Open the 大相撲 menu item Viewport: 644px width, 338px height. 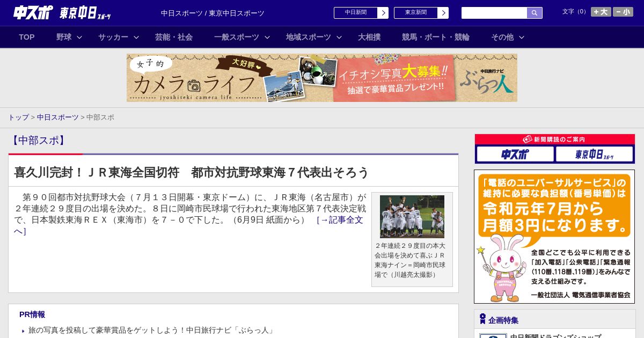tap(369, 37)
